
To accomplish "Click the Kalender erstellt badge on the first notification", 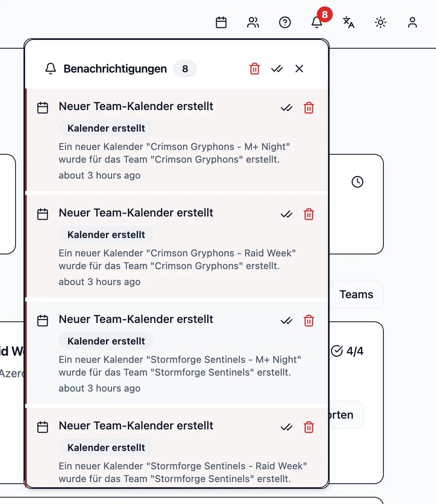I will pyautogui.click(x=106, y=128).
